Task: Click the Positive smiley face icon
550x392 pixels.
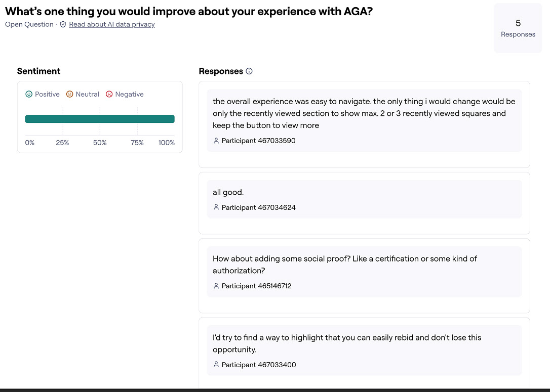Action: click(x=29, y=94)
